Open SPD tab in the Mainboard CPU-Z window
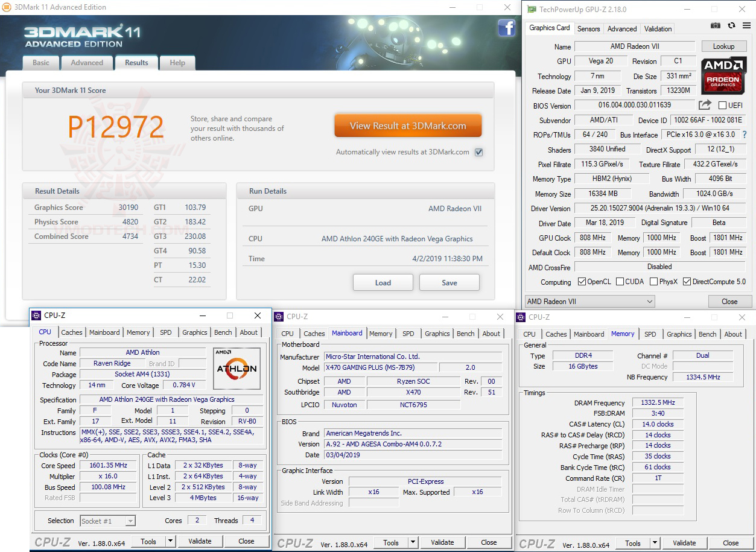The height and width of the screenshot is (552, 756). click(408, 334)
